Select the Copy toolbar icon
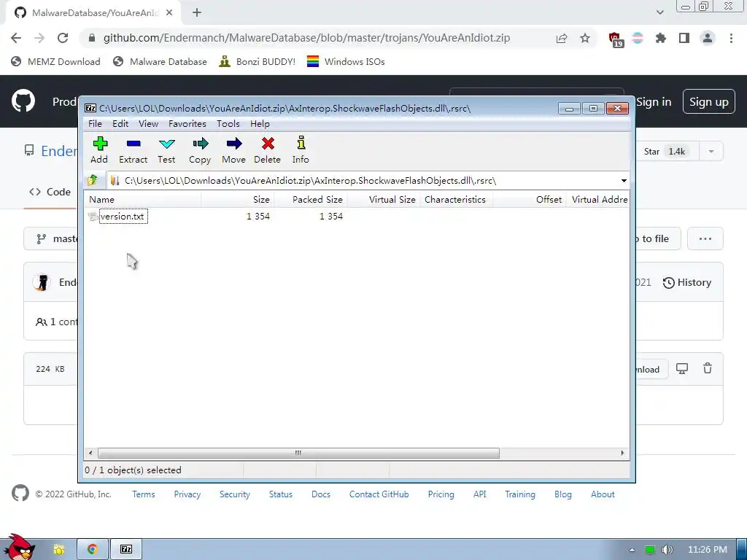747x560 pixels. click(200, 150)
